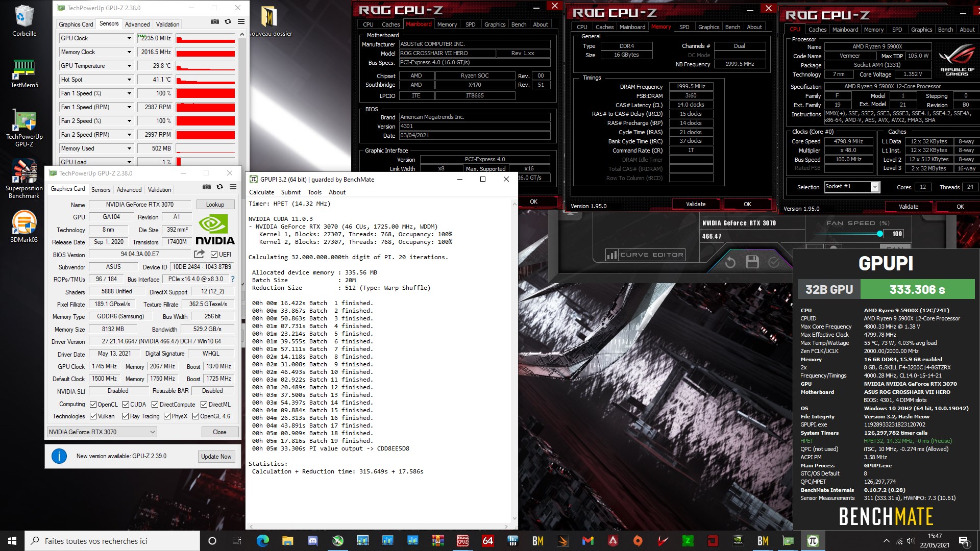Launch TechPowerUp GPU-Z from the desktop
This screenshot has width=980, height=551.
pyautogui.click(x=24, y=129)
